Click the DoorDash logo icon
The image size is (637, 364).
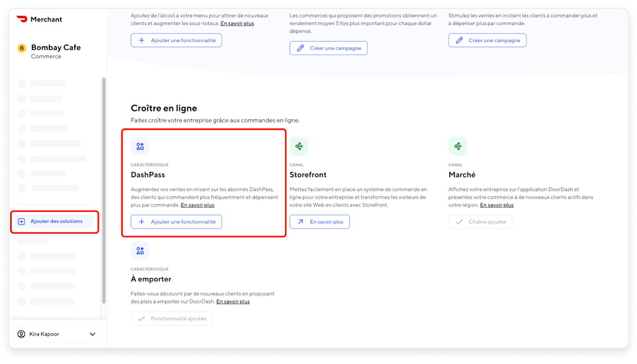(22, 19)
